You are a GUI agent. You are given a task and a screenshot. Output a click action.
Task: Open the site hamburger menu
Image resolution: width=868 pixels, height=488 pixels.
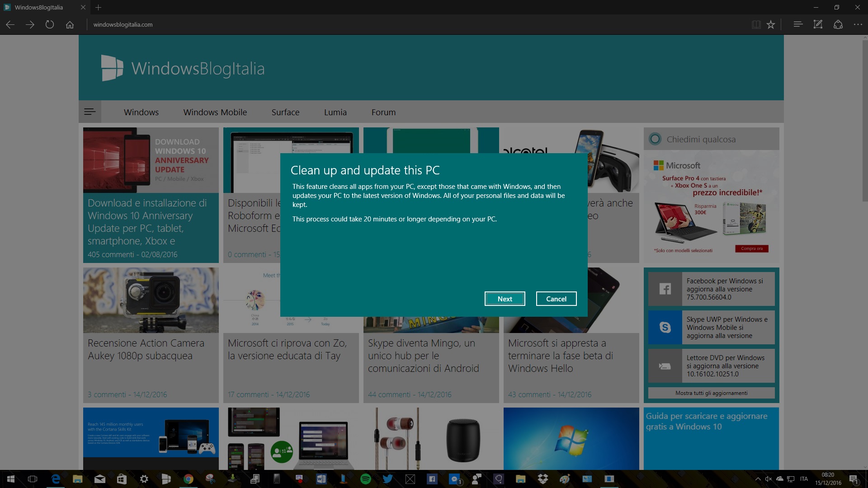[x=90, y=112]
